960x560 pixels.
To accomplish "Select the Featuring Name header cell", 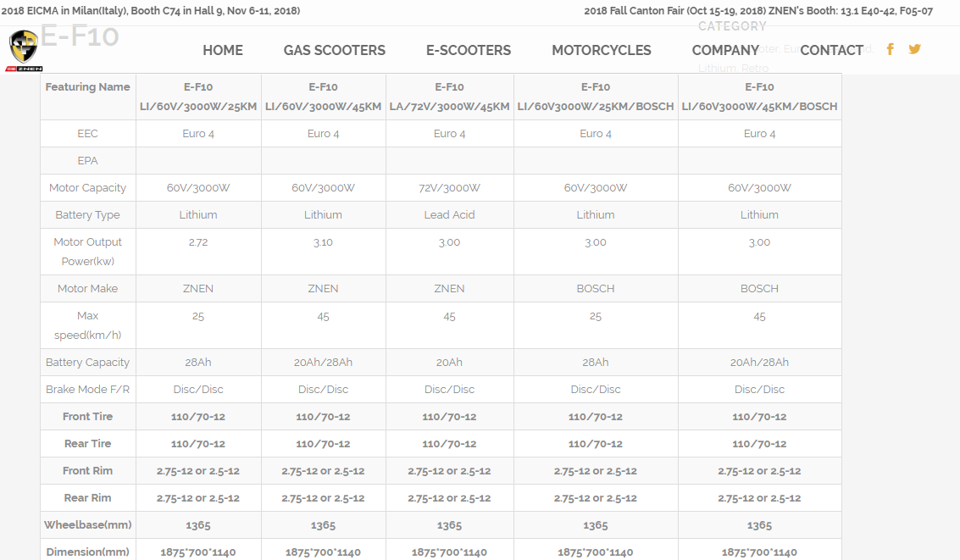I will (87, 87).
